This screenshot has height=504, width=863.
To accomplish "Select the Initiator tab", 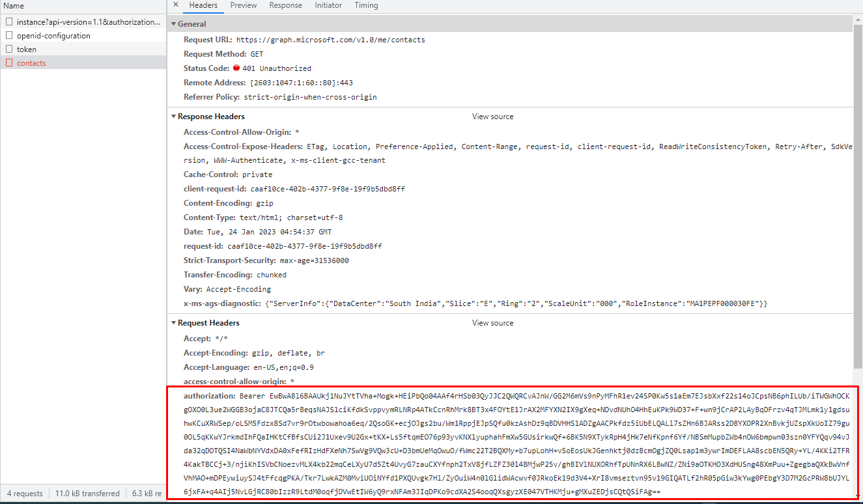I will click(x=328, y=5).
